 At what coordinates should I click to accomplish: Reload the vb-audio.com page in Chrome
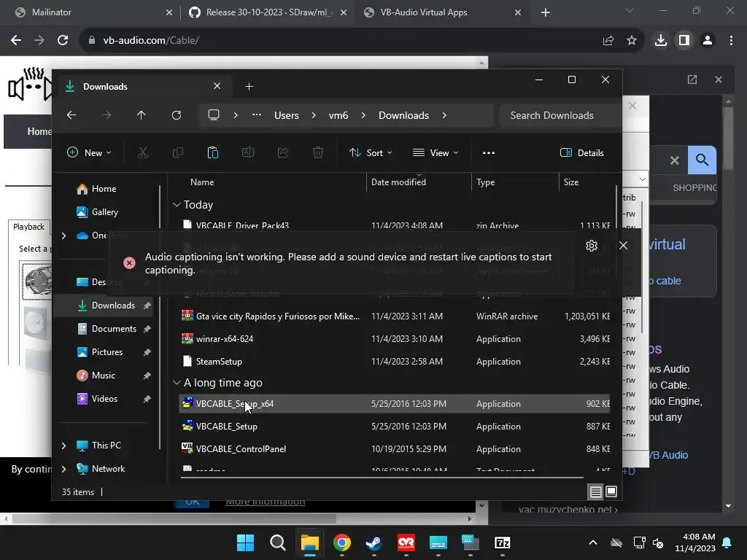click(63, 41)
